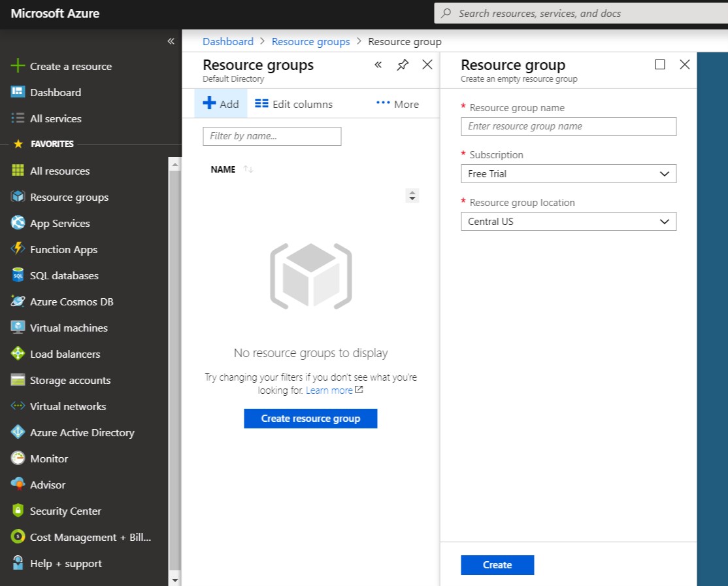Click the sidebar scrollbar down arrow
Screen dimensions: 728x586
pyautogui.click(x=174, y=579)
